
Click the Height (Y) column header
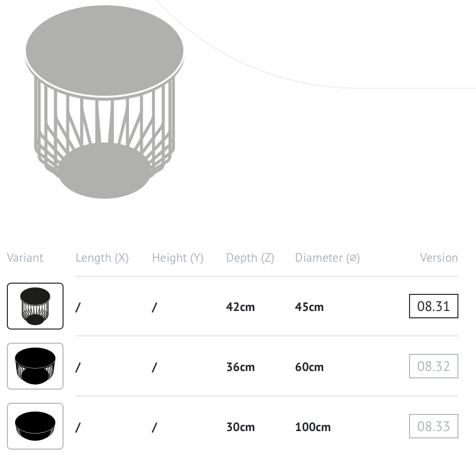click(177, 258)
